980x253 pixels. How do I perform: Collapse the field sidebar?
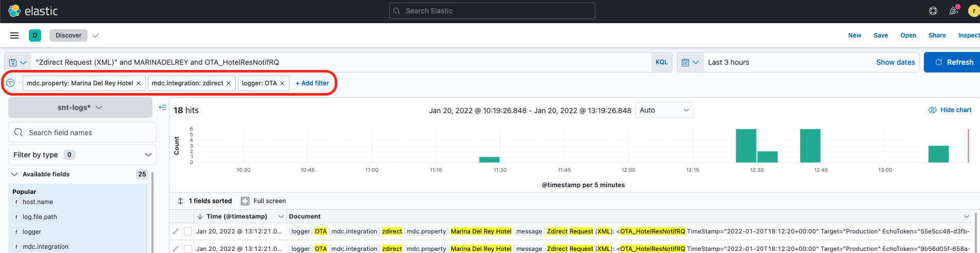click(163, 107)
